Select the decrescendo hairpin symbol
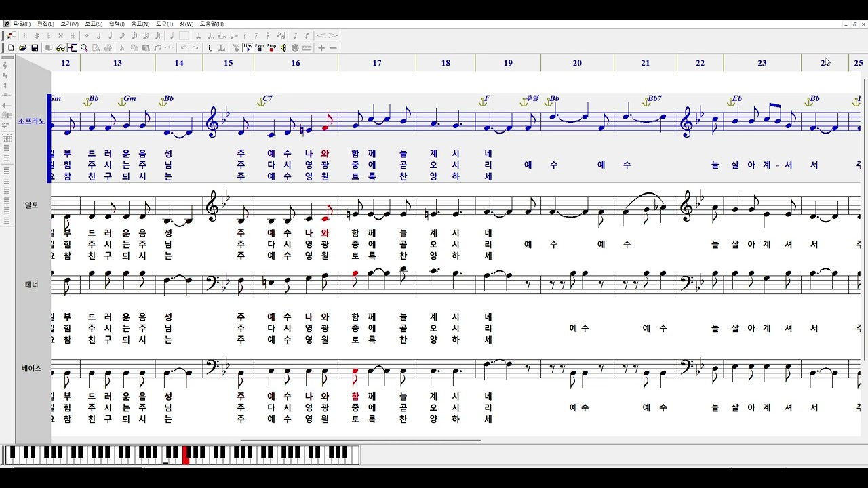868x488 pixels. pyautogui.click(x=333, y=35)
